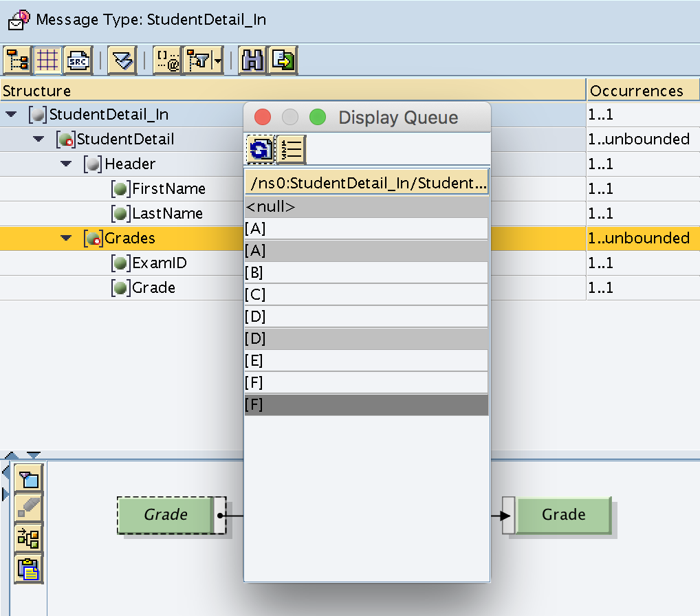Click the tree view toolbar icon
Viewport: 700px width, 616px height.
17,60
